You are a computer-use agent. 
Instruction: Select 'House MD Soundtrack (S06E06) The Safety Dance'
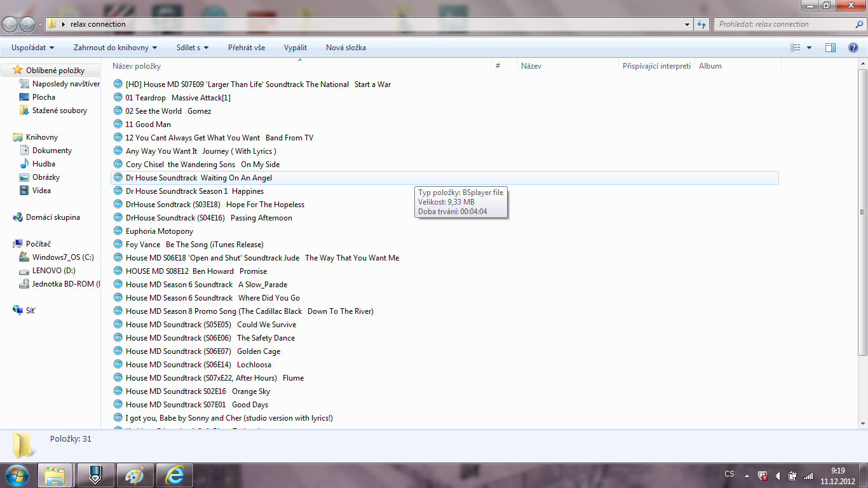[x=210, y=338]
